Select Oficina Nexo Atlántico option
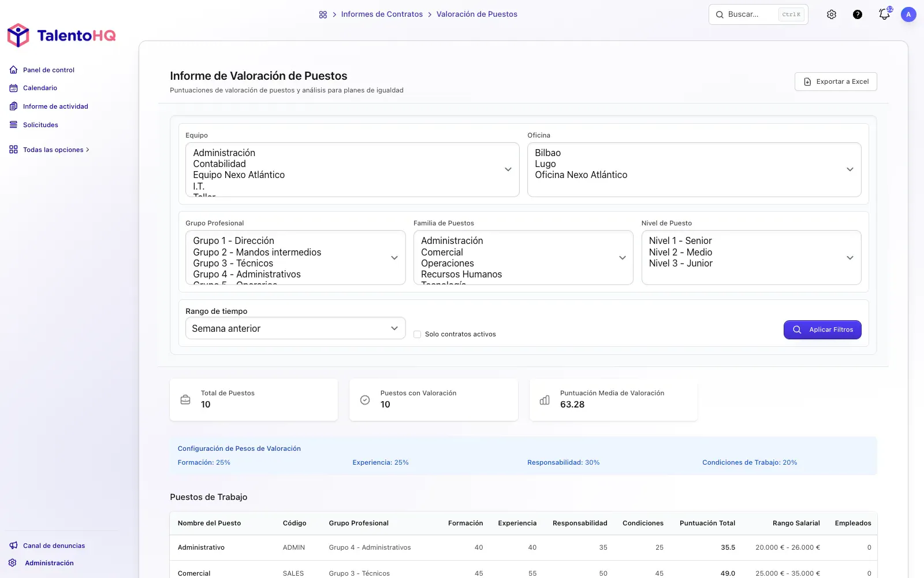This screenshot has height=578, width=924. [581, 175]
